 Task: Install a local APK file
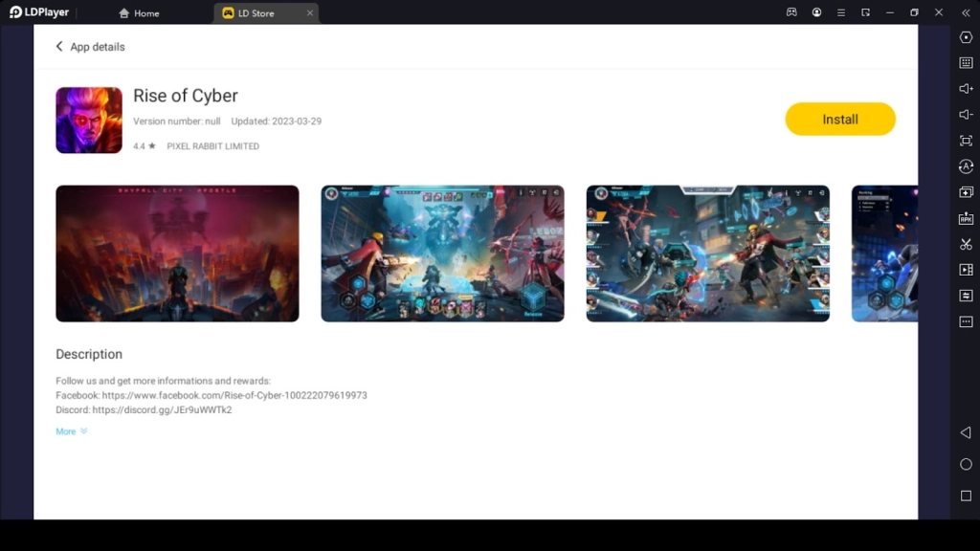tap(967, 218)
